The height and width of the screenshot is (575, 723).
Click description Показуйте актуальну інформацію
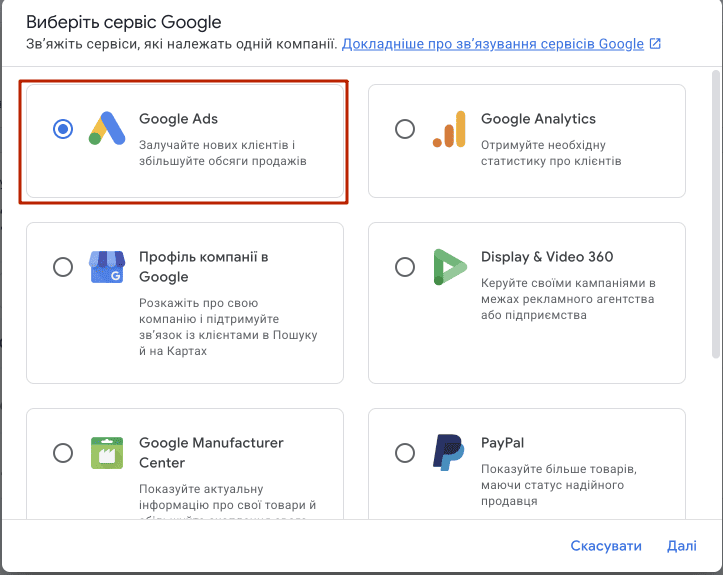pos(227,501)
